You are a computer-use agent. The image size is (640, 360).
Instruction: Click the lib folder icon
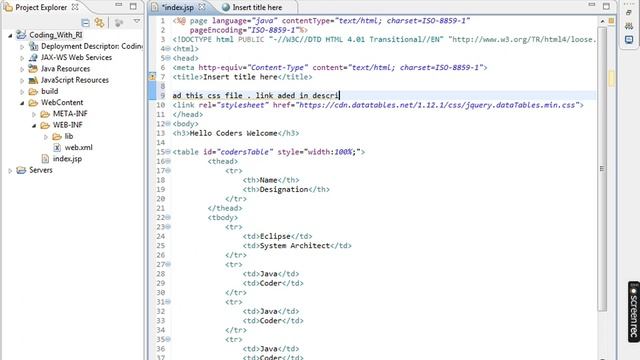pos(57,136)
